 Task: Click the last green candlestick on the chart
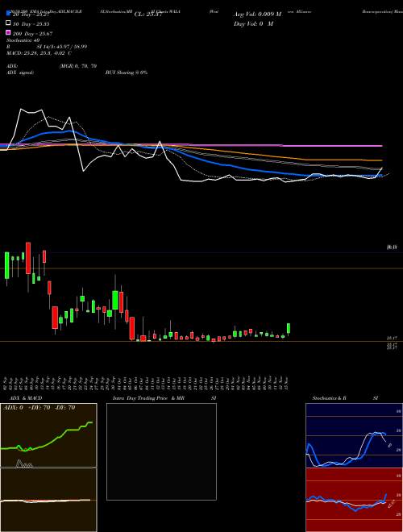pyautogui.click(x=289, y=328)
